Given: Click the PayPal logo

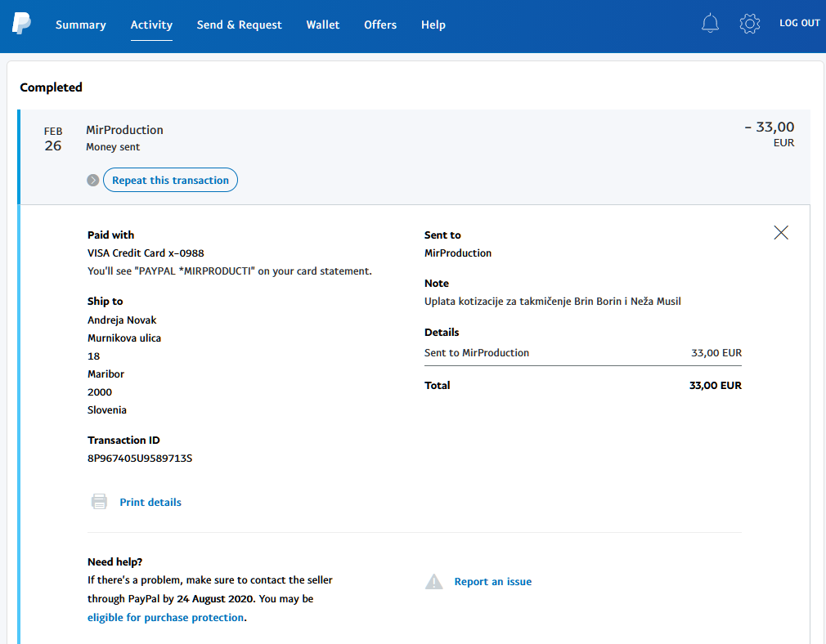Looking at the screenshot, I should [x=21, y=24].
